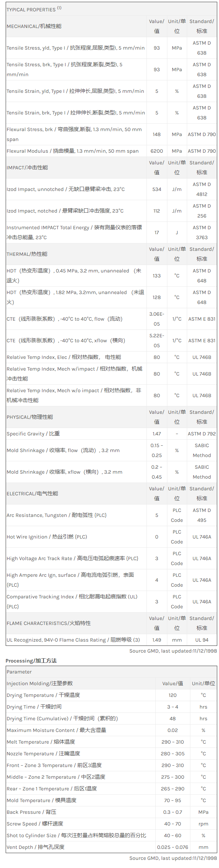
Task: Select the ASTM D 792 standard cell
Action: (x=202, y=434)
